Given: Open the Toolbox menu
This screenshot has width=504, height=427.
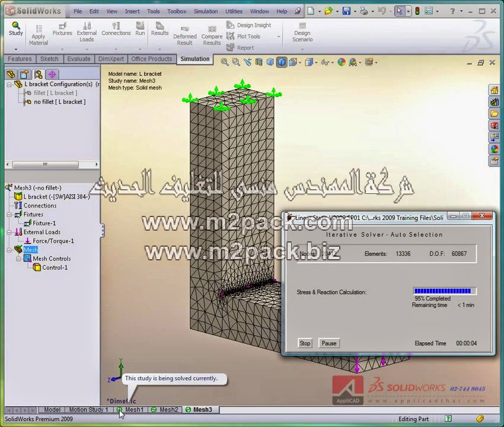Looking at the screenshot, I should click(x=177, y=11).
